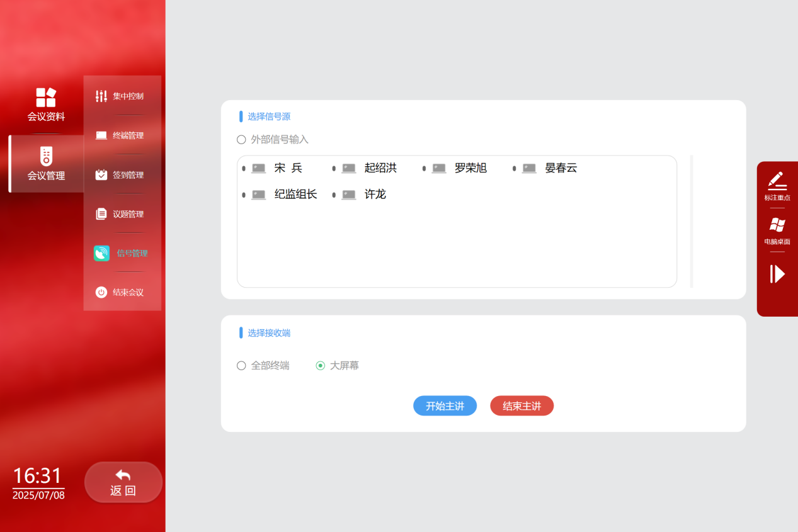This screenshot has height=532, width=798.
Task: Click the 标注重点 pen icon
Action: click(x=777, y=181)
